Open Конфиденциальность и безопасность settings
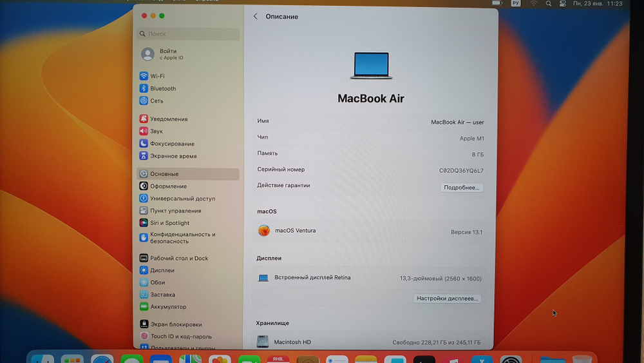 (x=178, y=238)
